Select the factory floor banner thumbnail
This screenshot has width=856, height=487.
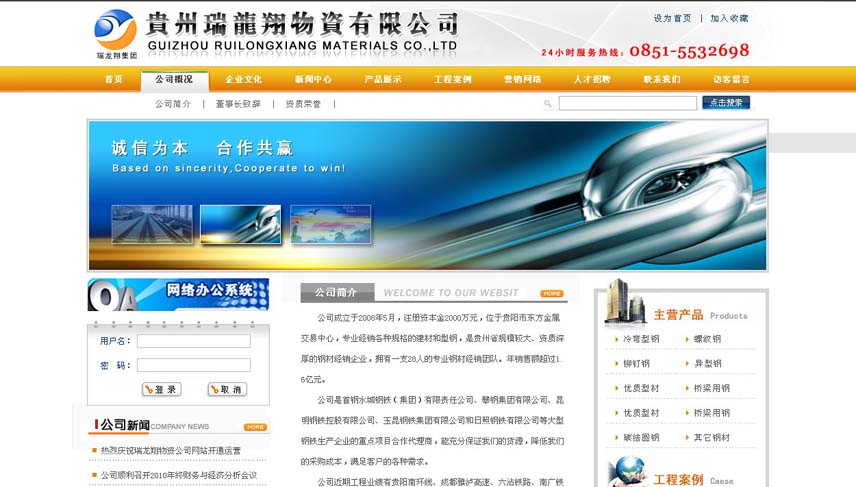(x=152, y=224)
